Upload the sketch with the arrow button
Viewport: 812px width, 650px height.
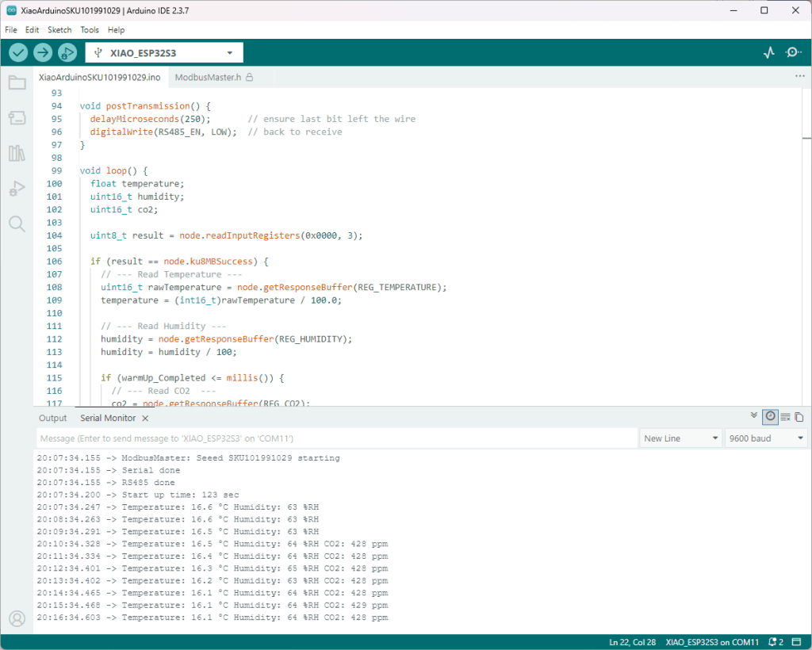(x=43, y=52)
